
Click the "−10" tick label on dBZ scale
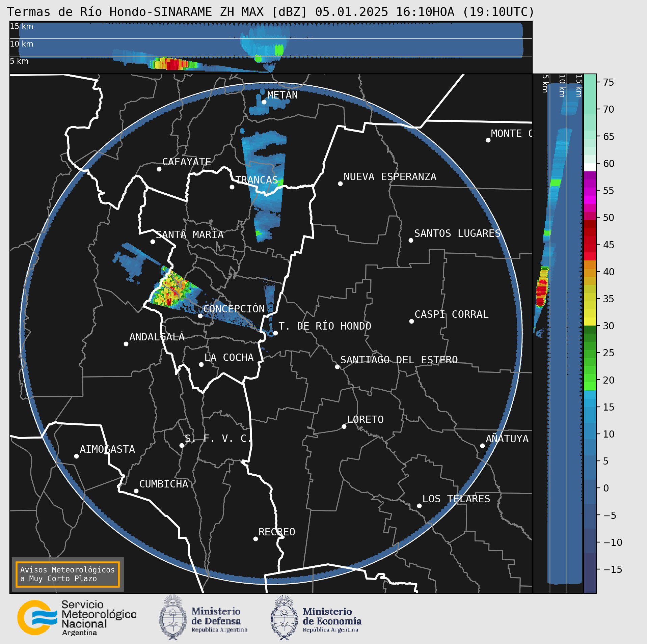(x=613, y=542)
